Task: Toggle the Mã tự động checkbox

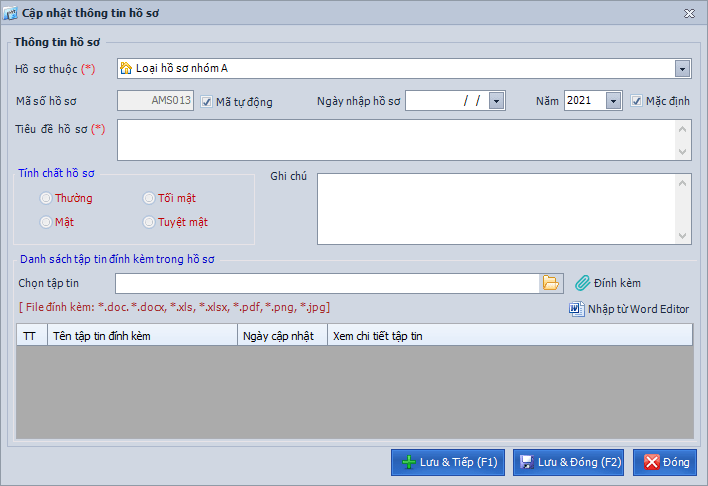Action: click(x=207, y=101)
